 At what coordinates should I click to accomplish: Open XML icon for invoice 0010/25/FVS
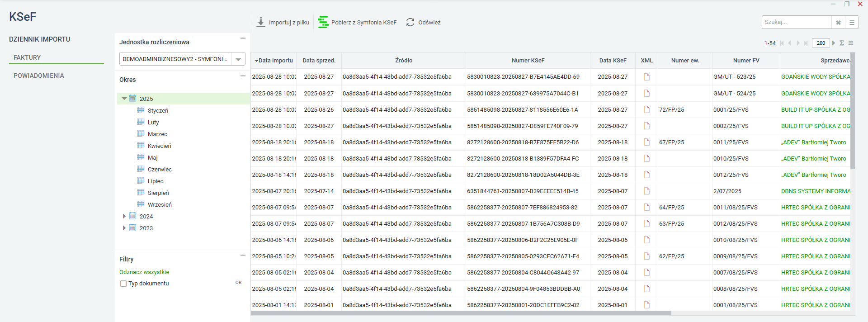tap(646, 158)
